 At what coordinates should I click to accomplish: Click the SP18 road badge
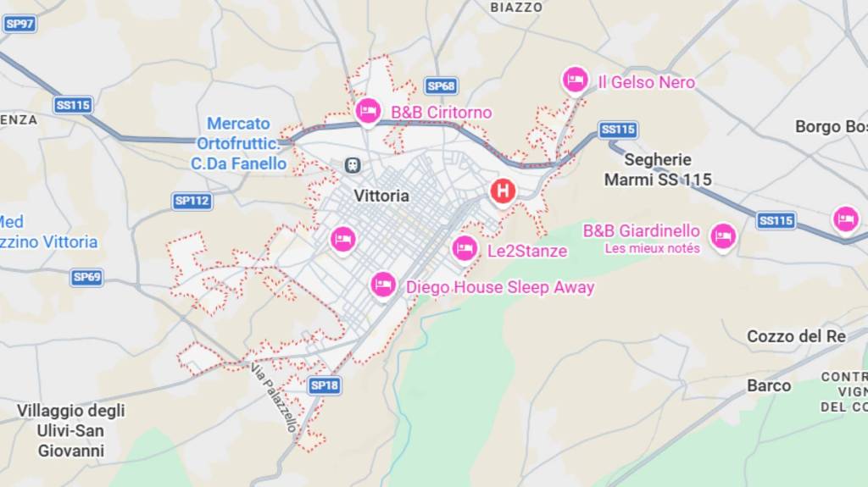325,385
